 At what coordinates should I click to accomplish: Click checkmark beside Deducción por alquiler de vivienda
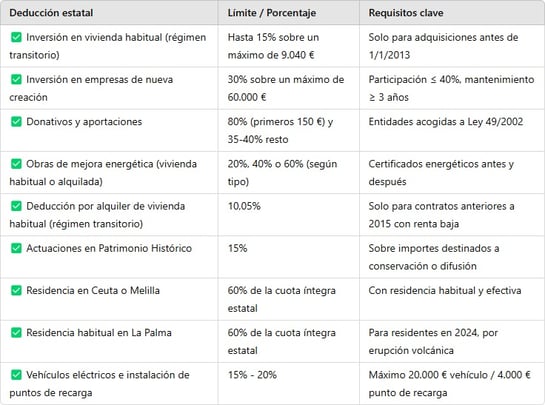(16, 206)
